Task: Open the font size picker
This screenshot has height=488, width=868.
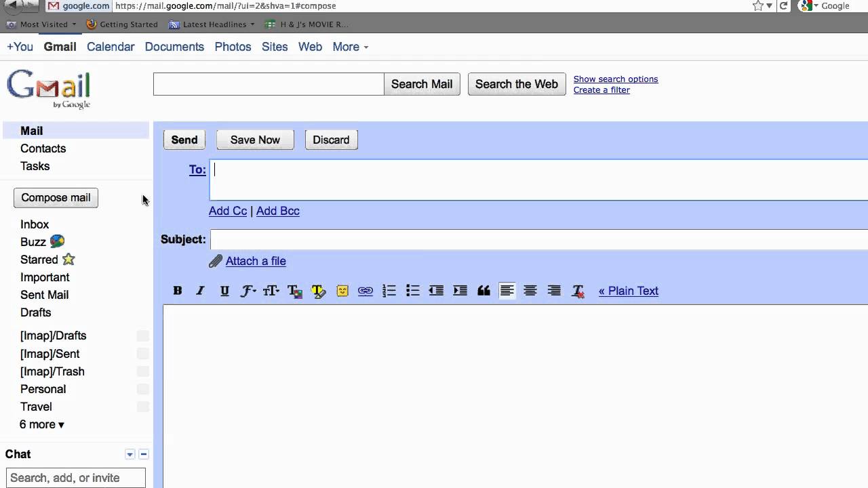Action: (x=271, y=291)
